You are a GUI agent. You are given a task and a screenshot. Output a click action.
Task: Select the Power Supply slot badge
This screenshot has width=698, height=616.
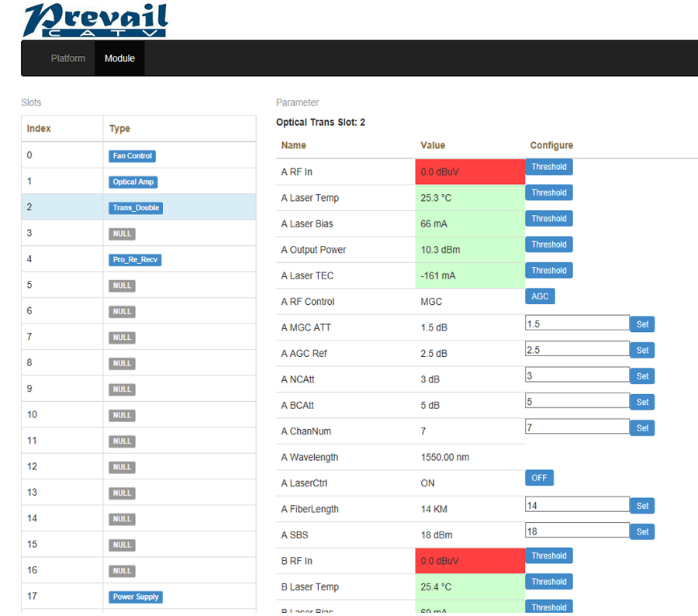pos(135,597)
